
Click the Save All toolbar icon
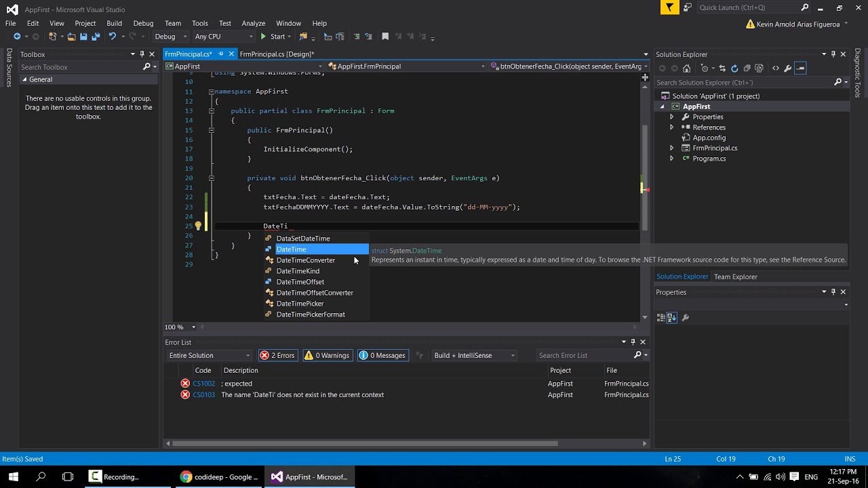pos(96,37)
